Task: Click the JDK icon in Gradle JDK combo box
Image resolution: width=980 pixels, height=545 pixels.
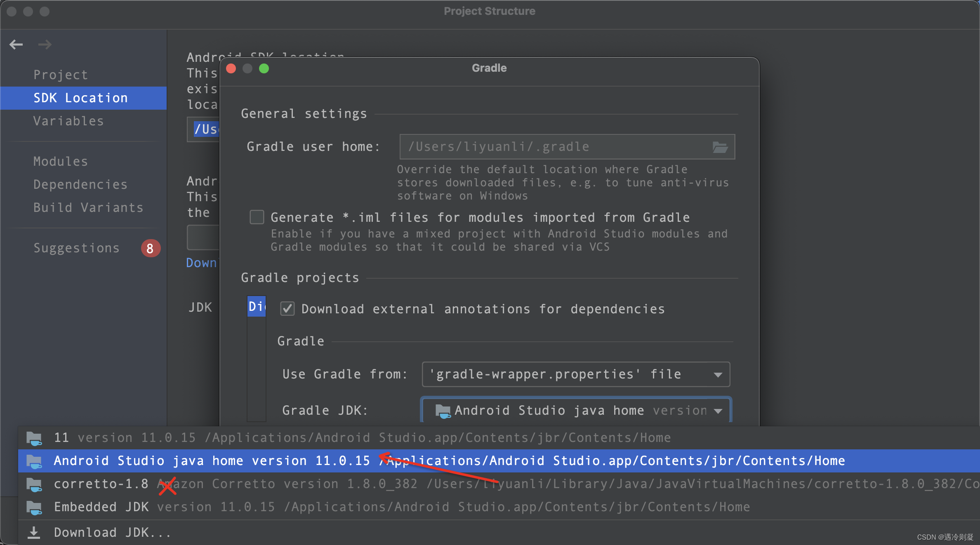Action: [x=443, y=411]
